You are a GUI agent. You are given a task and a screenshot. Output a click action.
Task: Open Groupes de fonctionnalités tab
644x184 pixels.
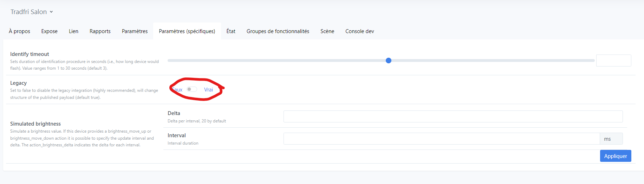click(278, 31)
